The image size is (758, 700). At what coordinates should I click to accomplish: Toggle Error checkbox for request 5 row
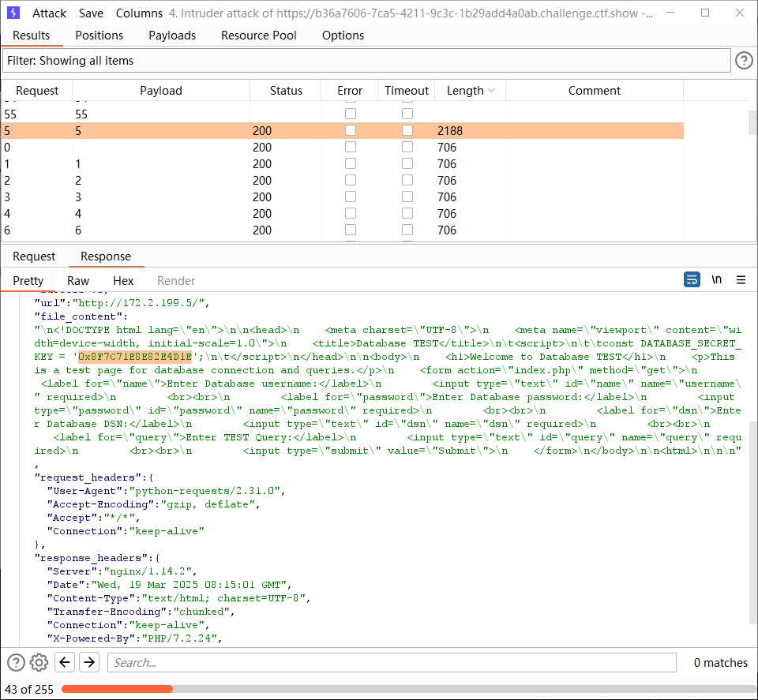pyautogui.click(x=350, y=130)
